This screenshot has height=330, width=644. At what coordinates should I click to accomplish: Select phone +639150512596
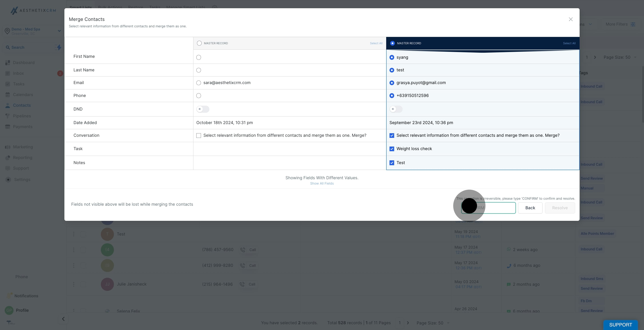392,96
